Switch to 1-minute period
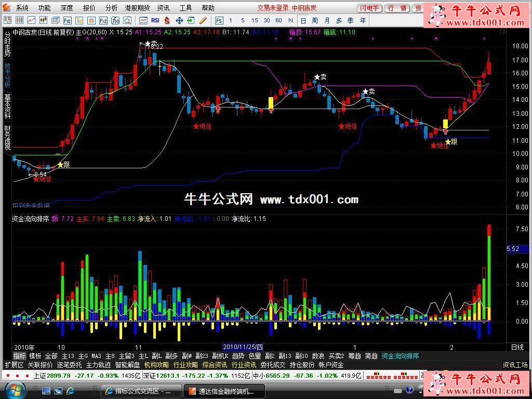Image resolution: width=532 pixels, height=399 pixels. tap(231, 21)
